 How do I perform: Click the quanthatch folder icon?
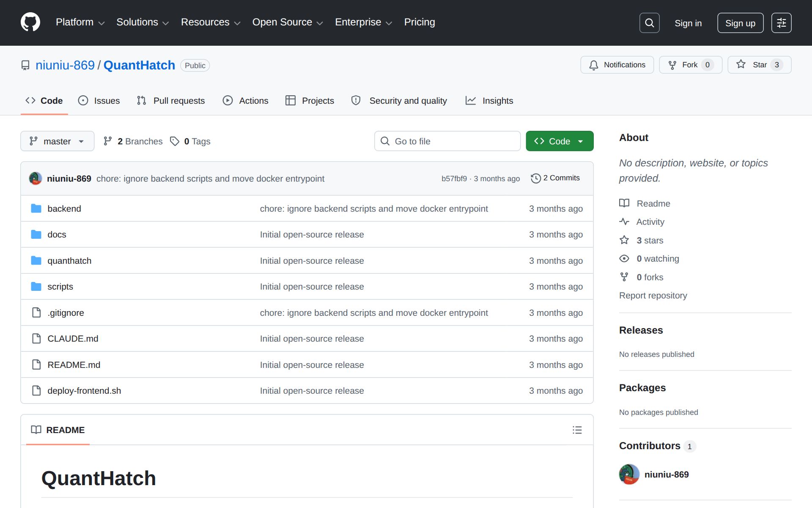tap(36, 260)
